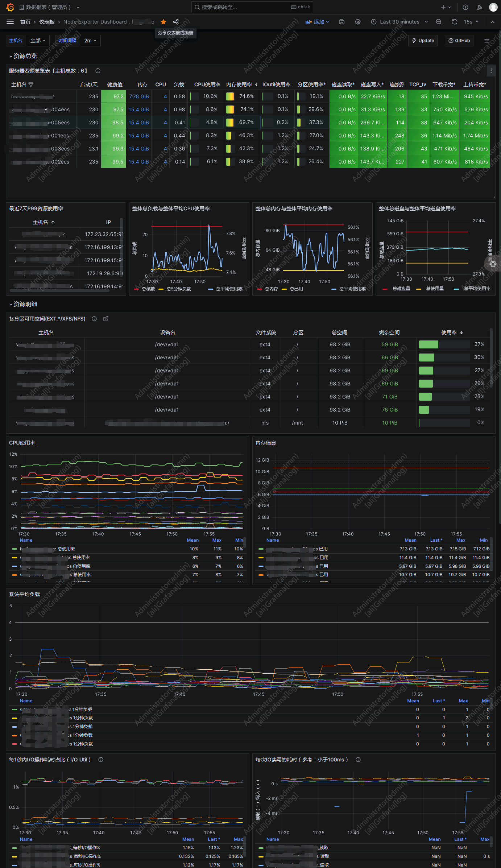
Task: Go to 首页 breadcrumb
Action: [x=25, y=22]
